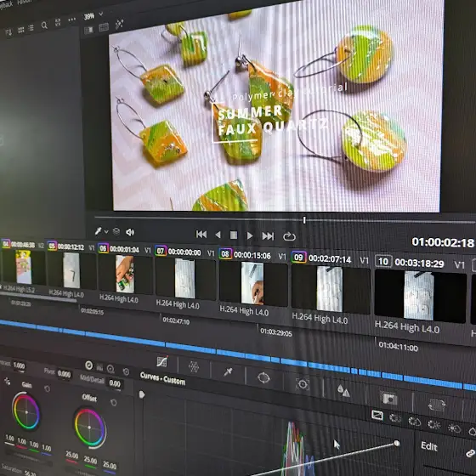Click the layers stack icon under viewer
476x476 pixels.
[x=116, y=231]
